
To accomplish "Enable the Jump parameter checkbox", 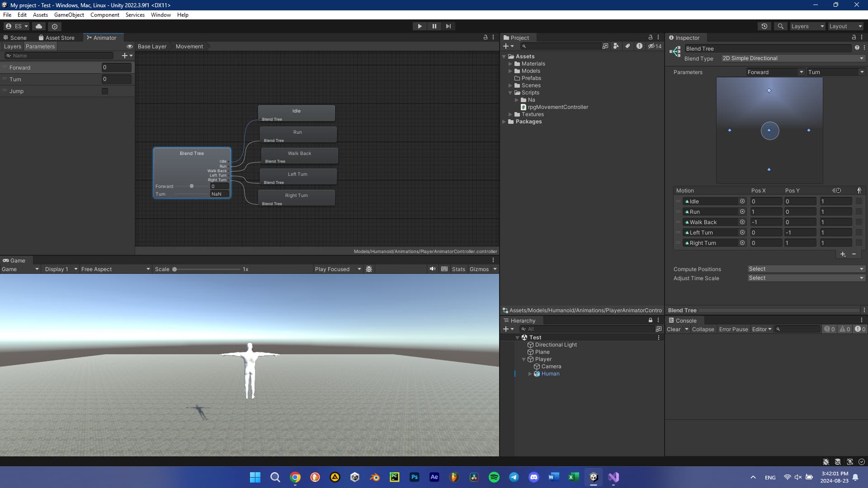I will click(x=105, y=91).
